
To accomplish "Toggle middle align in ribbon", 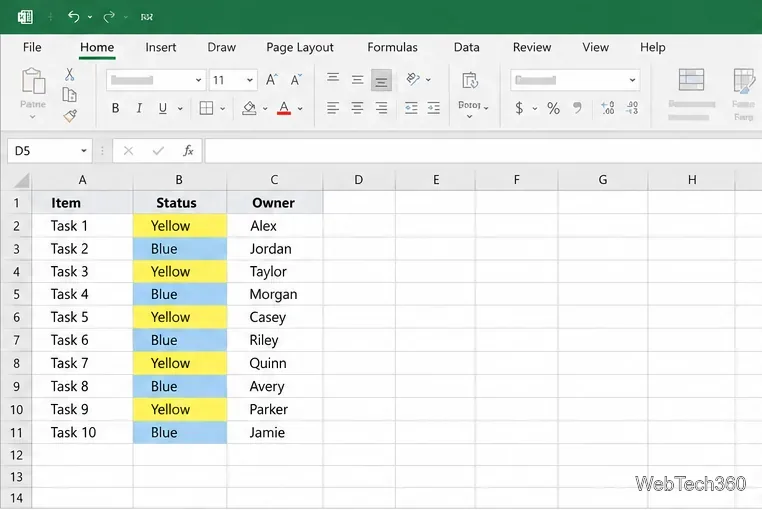I will 358,79.
